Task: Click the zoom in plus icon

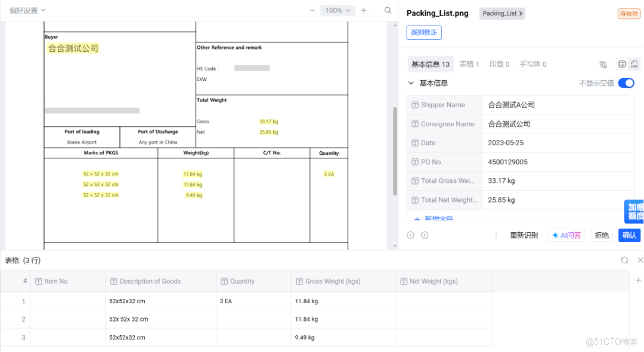Action: pyautogui.click(x=364, y=10)
